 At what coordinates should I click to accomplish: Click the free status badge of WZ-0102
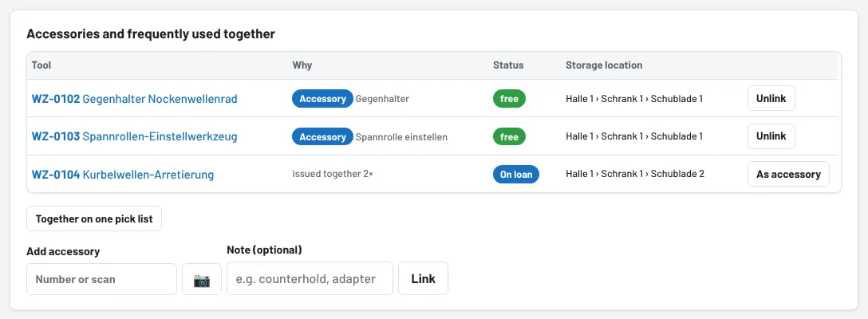pyautogui.click(x=509, y=99)
